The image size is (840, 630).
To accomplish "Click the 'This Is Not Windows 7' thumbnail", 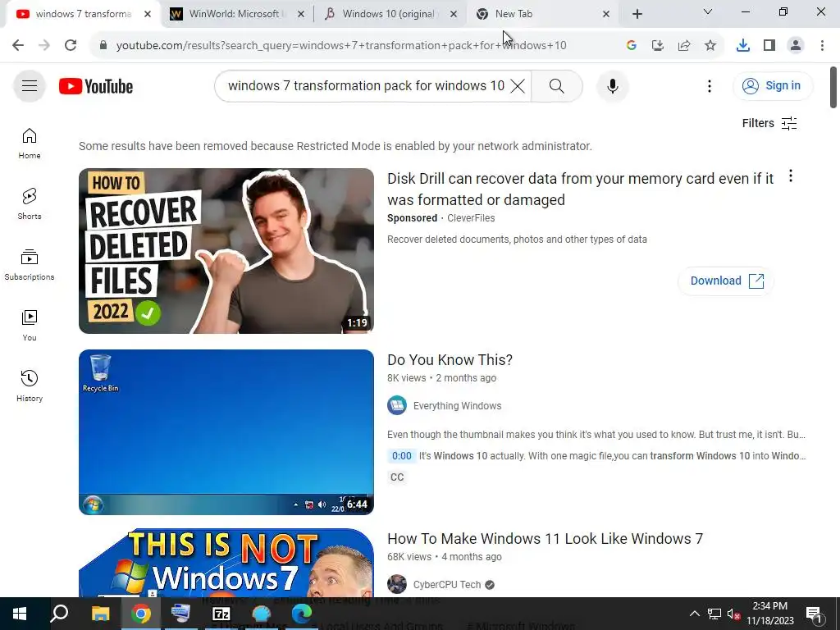I will (226, 563).
